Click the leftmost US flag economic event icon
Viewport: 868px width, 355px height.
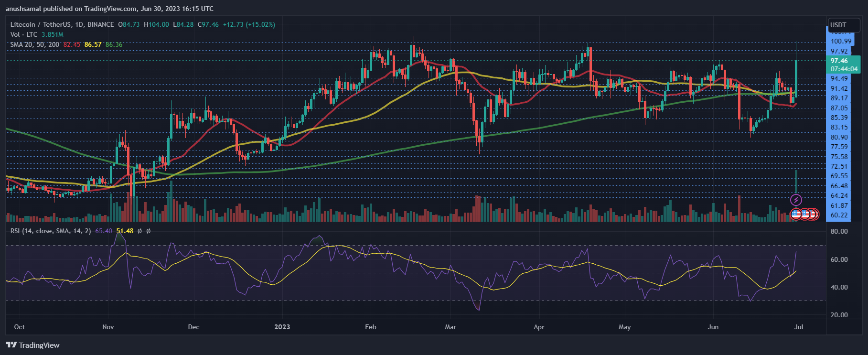point(796,214)
